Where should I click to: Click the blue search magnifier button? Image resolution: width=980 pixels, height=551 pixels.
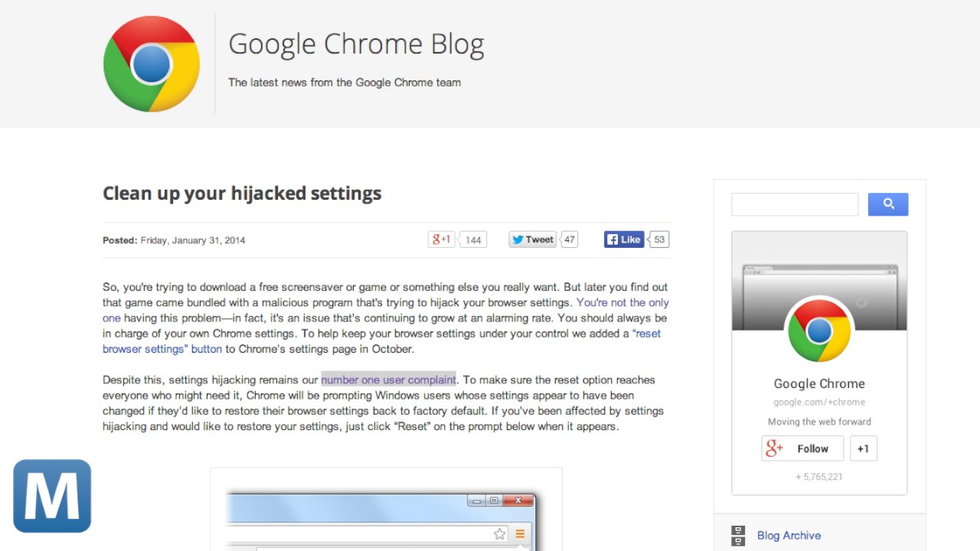tap(888, 204)
